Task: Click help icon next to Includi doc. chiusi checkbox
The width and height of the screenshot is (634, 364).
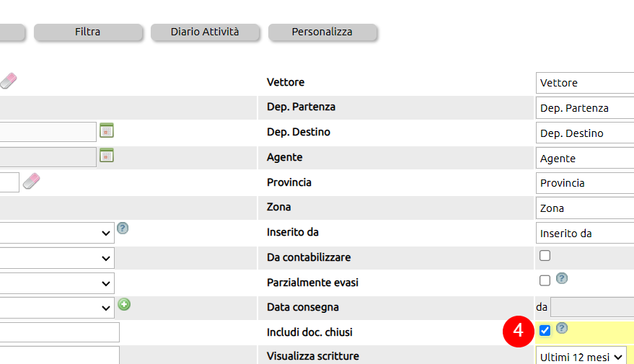Action: [562, 328]
